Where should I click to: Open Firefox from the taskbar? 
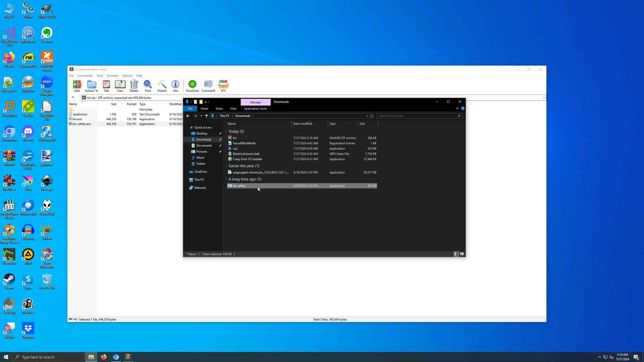pyautogui.click(x=104, y=357)
